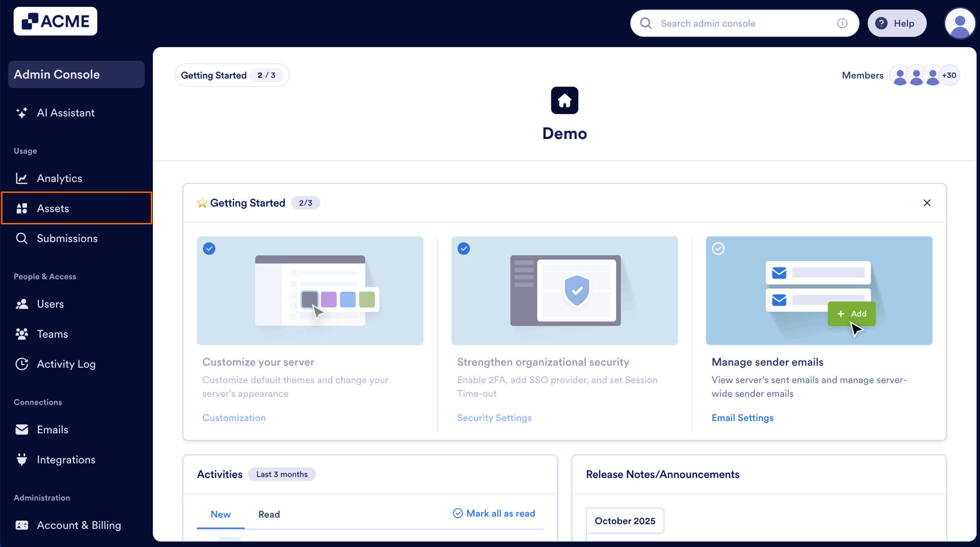Viewport: 980px width, 547px height.
Task: Expand the Last 3 months filter
Action: coord(282,474)
